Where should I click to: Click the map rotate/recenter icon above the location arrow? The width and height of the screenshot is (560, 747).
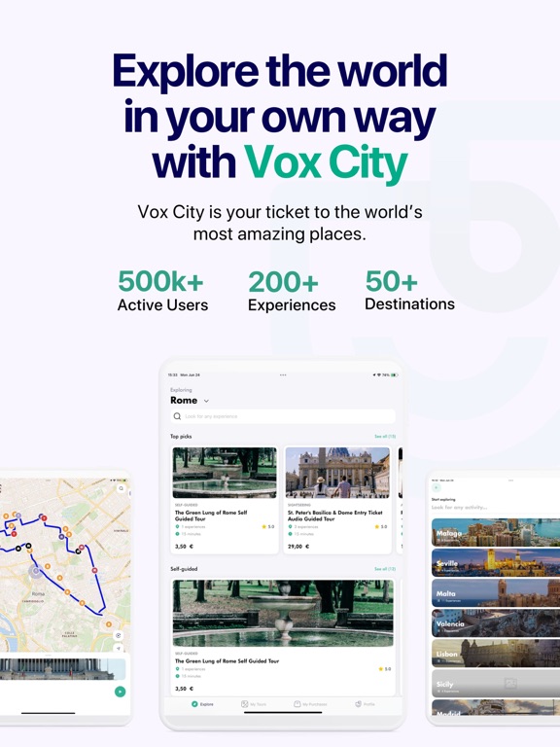click(x=119, y=635)
